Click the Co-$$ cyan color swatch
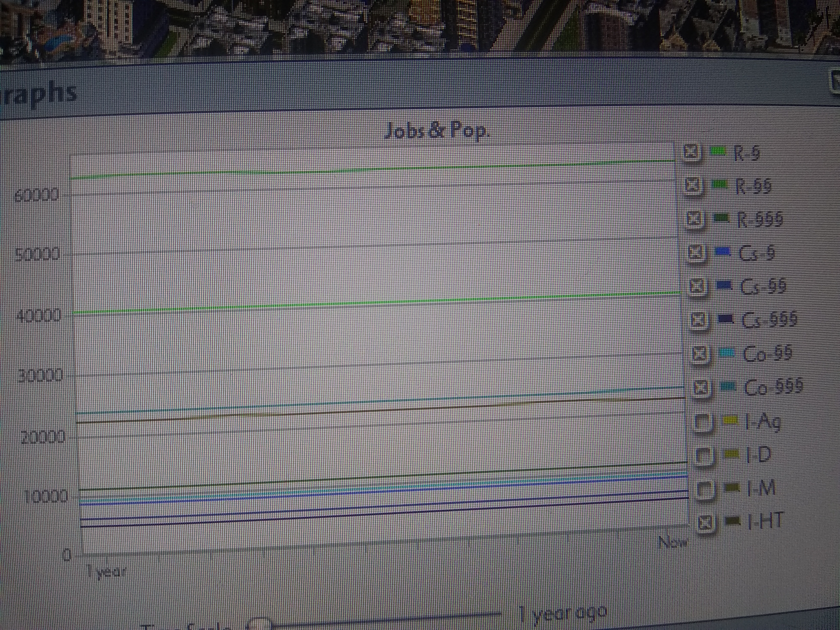840x630 pixels. (x=727, y=353)
